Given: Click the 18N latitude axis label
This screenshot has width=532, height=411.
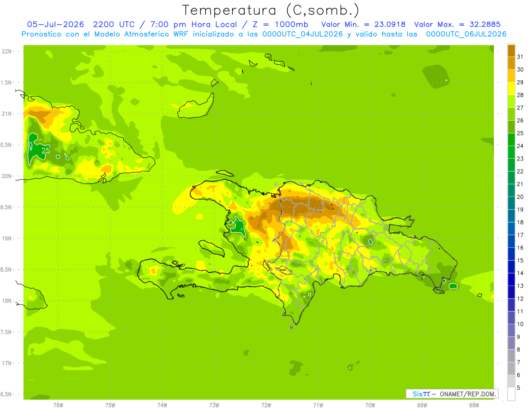Looking at the screenshot, I should [7, 301].
